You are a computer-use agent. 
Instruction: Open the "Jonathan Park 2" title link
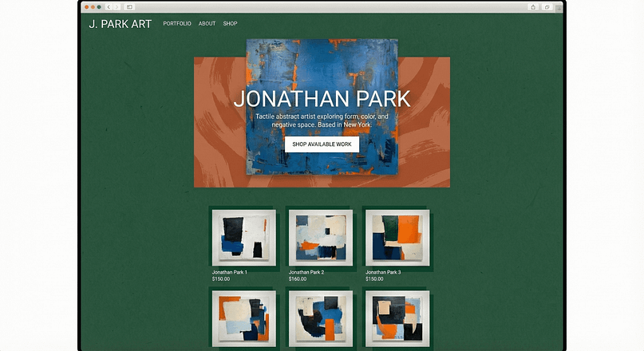click(x=306, y=272)
